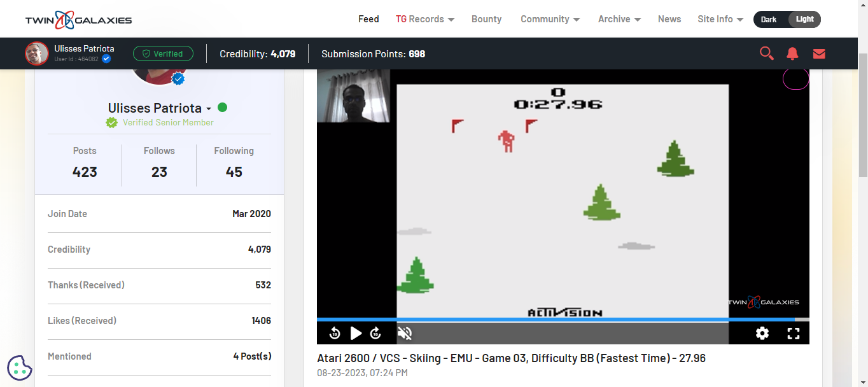
Task: Open the Bounty page
Action: (486, 19)
